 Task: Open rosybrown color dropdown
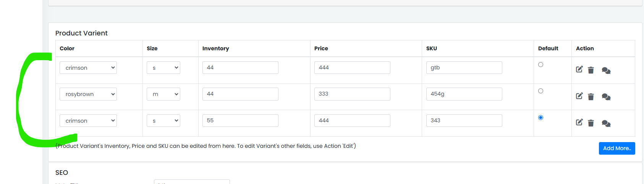click(88, 94)
